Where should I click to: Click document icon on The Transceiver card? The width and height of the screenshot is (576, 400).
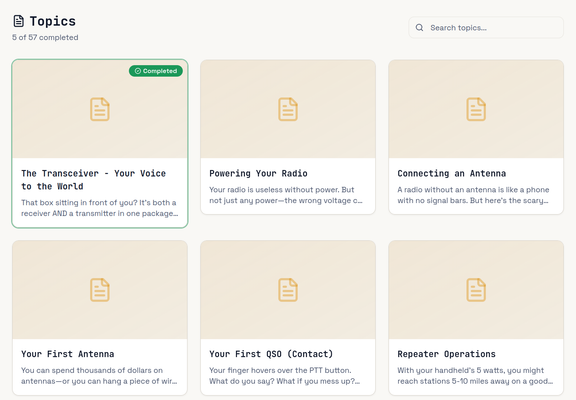click(x=100, y=109)
